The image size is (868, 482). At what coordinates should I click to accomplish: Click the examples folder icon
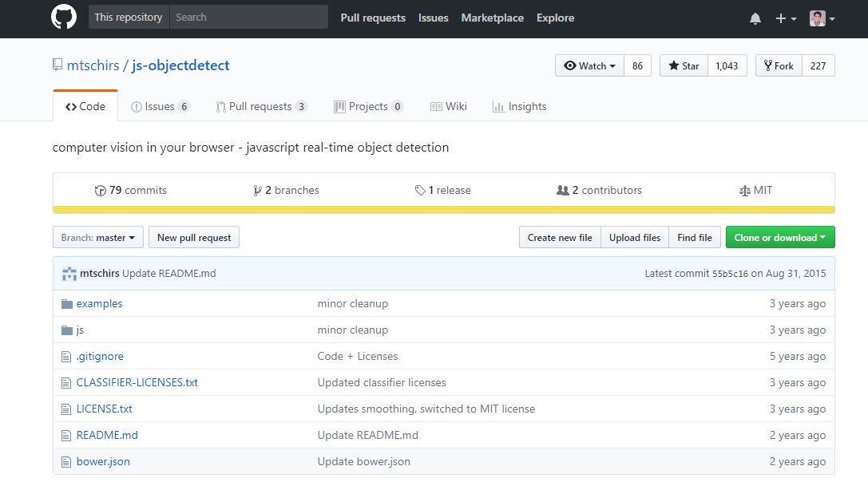(67, 304)
